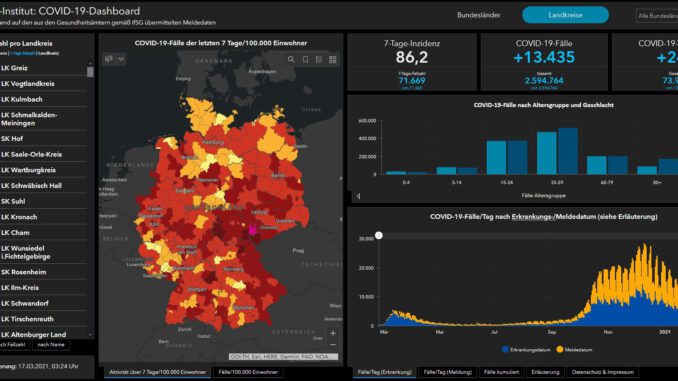Click the 7-Tage-Fallzahl 71.669 value
This screenshot has width=678, height=381.
412,80
